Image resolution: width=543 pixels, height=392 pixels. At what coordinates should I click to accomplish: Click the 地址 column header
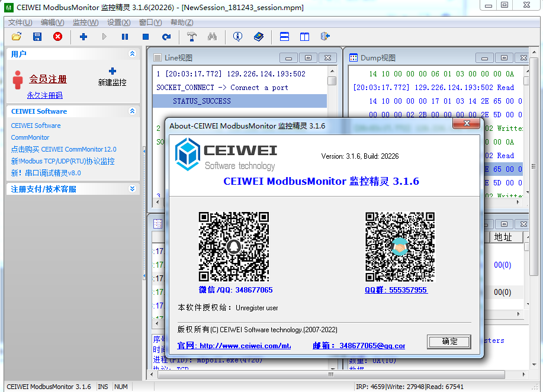[506, 237]
